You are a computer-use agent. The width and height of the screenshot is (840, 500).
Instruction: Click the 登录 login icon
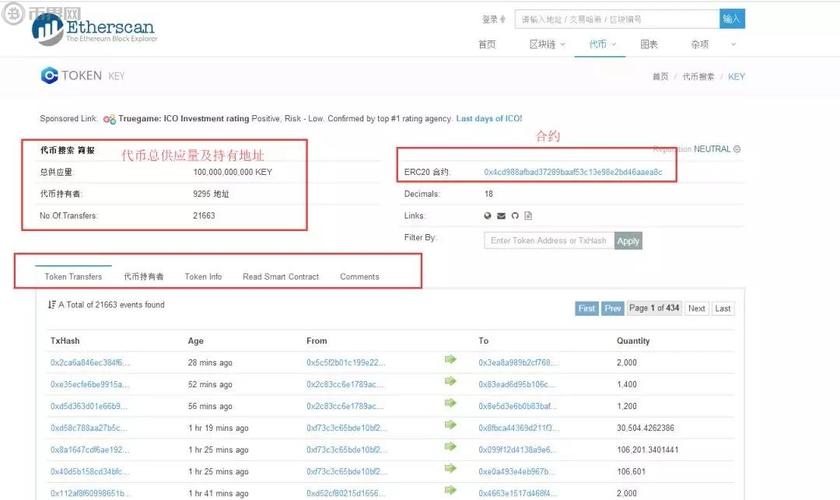pos(502,19)
